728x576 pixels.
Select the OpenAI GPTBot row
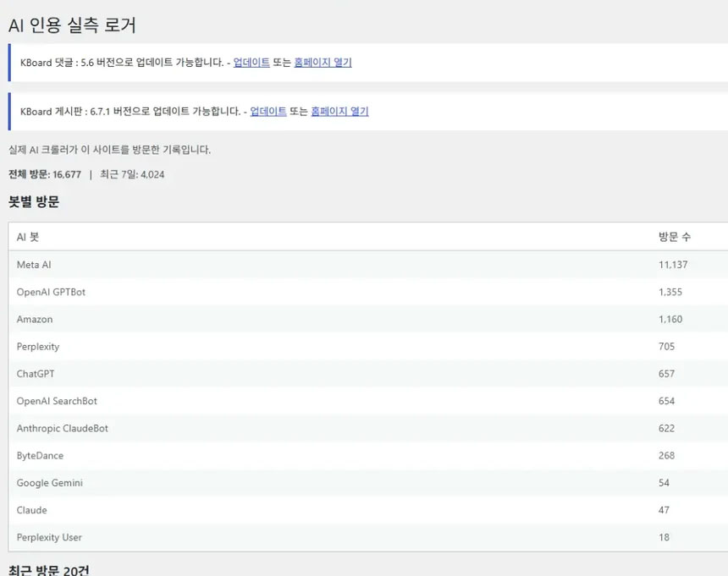(x=368, y=292)
